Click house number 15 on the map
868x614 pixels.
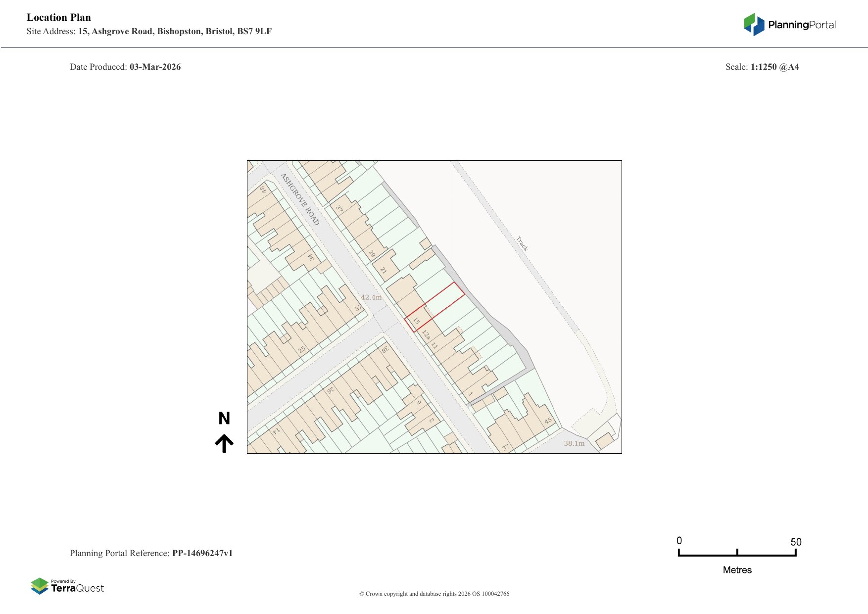[416, 322]
